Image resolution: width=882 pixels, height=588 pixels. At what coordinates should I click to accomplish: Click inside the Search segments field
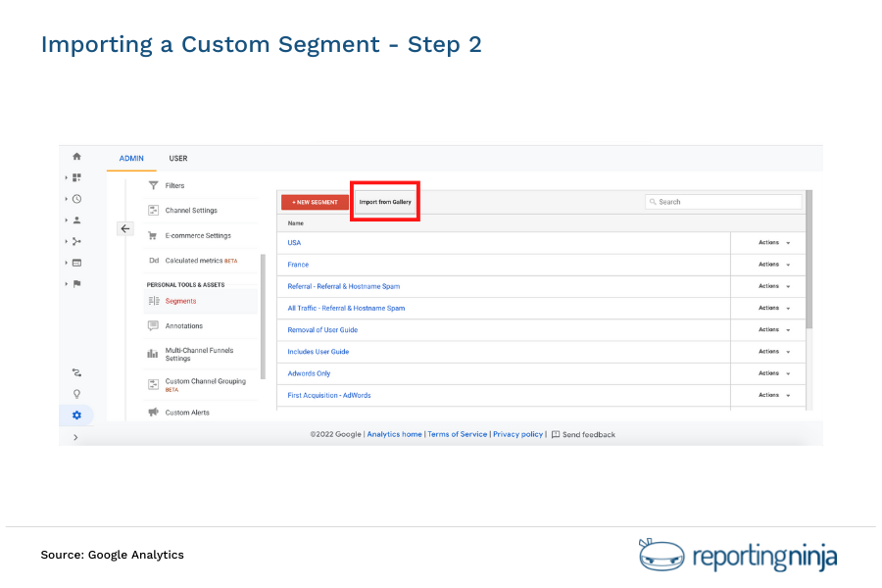click(x=723, y=202)
